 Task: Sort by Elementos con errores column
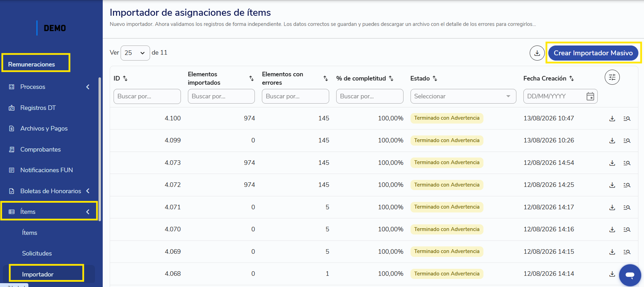(325, 78)
